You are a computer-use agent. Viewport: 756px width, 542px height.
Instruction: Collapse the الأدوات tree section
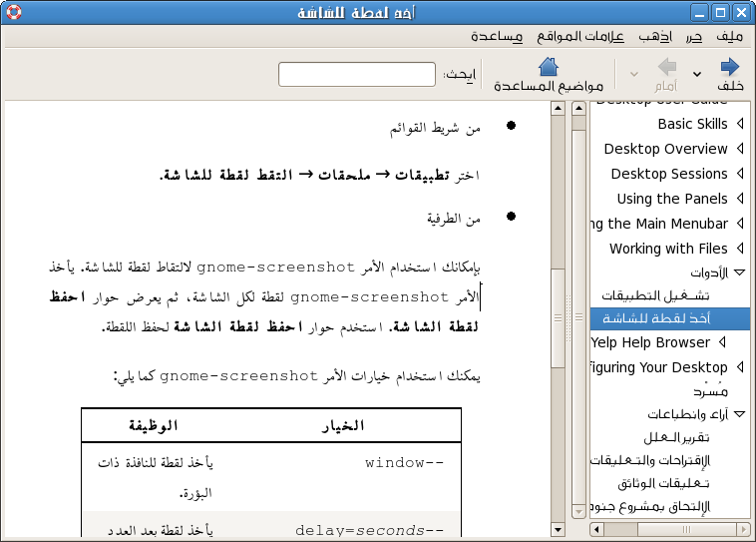[x=739, y=272]
